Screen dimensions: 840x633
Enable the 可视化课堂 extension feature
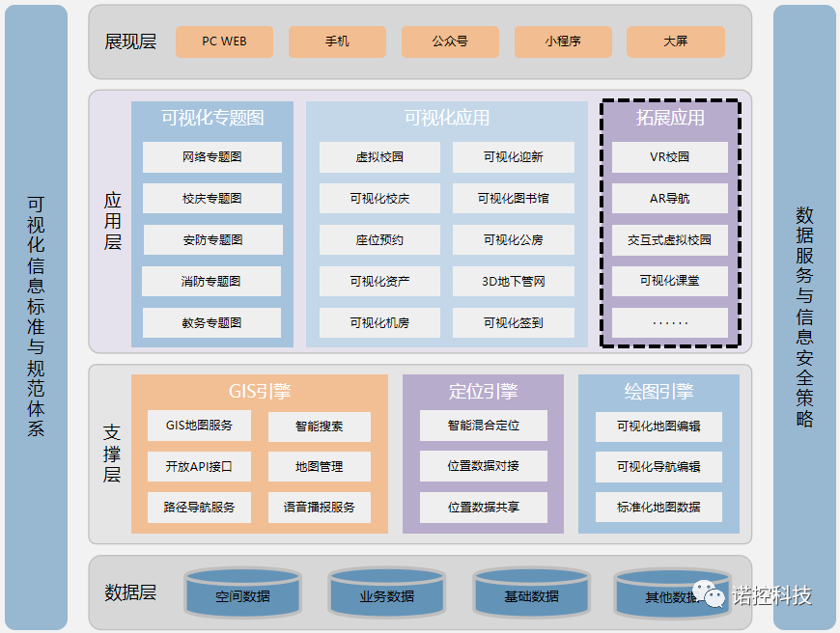click(670, 281)
